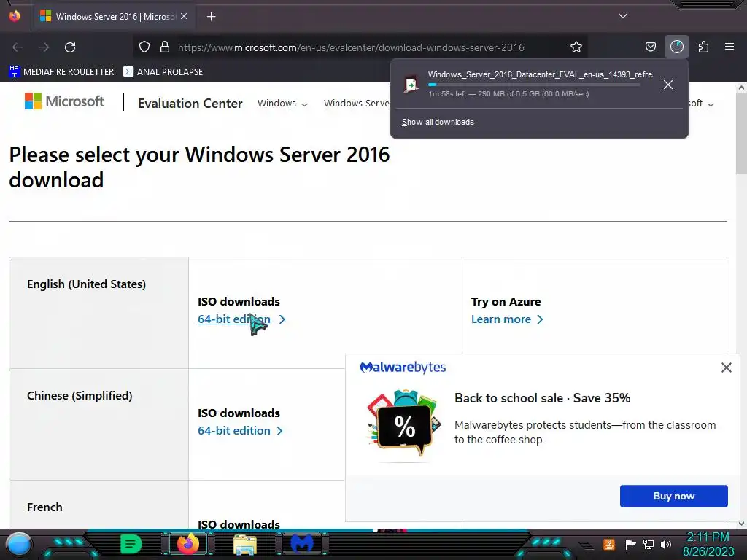Go forward with the browser forward arrow
The height and width of the screenshot is (560, 747).
(44, 47)
